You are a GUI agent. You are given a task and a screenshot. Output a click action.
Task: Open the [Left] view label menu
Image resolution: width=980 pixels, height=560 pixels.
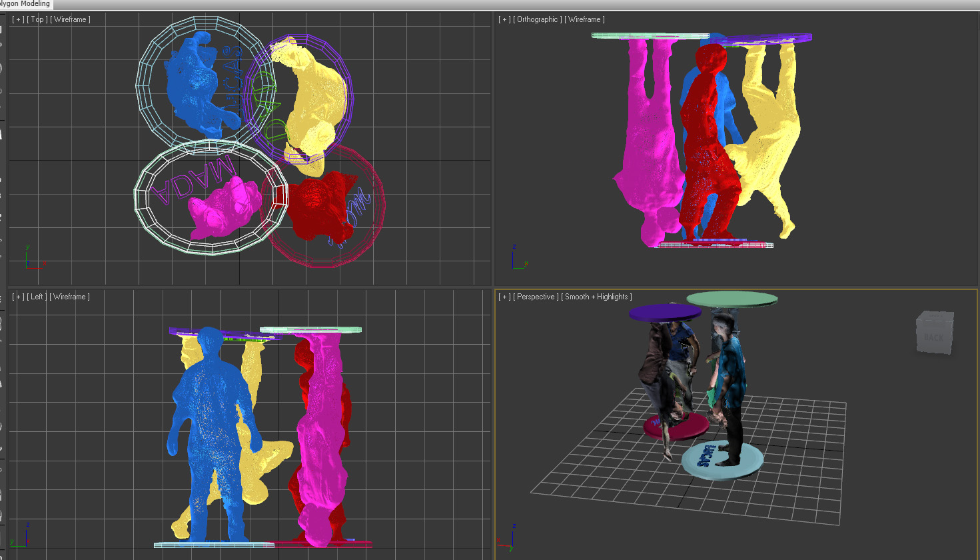click(x=37, y=297)
